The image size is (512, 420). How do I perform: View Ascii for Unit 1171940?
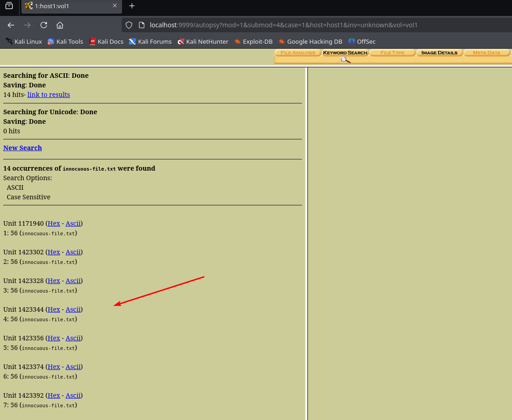pos(73,223)
